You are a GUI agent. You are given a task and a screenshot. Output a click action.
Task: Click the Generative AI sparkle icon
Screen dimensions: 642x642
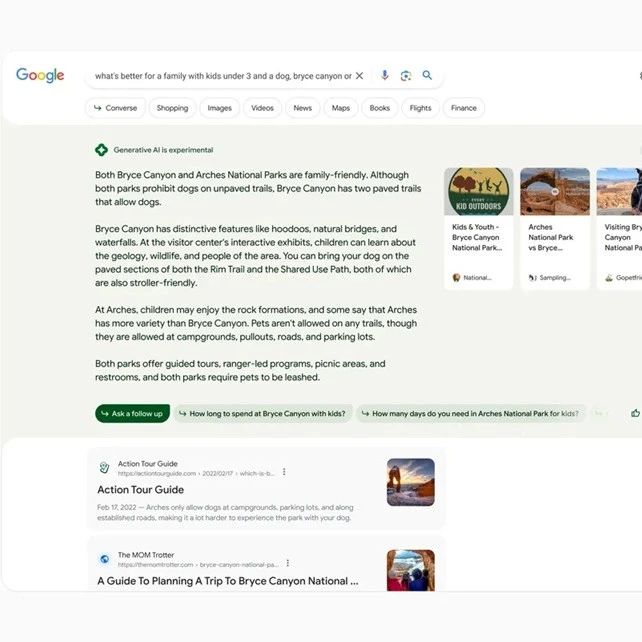[101, 150]
